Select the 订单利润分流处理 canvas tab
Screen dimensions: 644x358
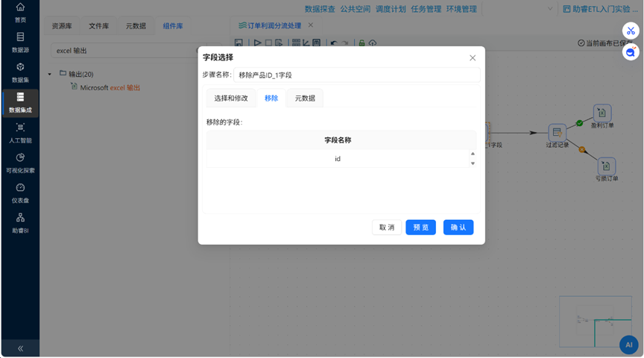[274, 25]
